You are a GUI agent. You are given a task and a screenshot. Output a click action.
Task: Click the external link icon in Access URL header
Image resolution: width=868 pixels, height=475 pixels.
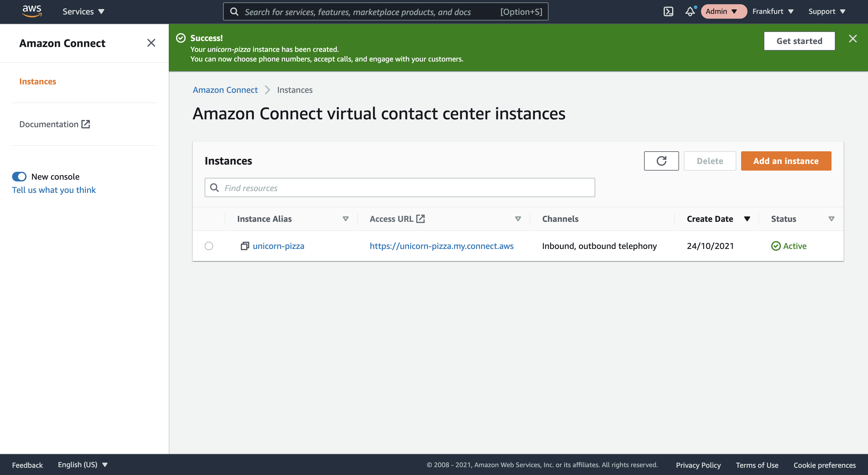click(420, 219)
